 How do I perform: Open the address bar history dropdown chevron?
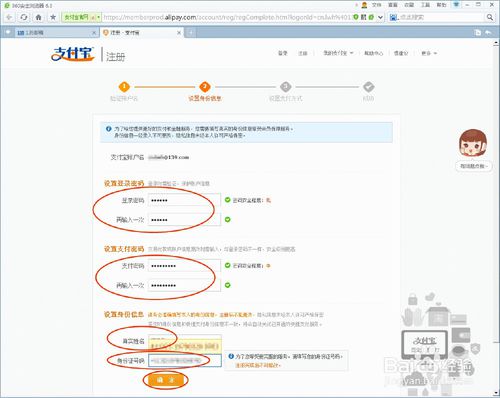[380, 17]
